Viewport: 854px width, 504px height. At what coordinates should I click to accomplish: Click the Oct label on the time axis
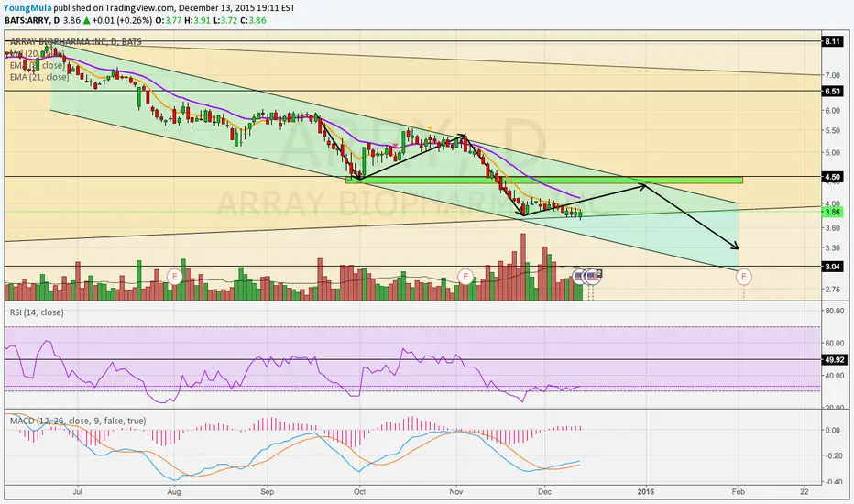(359, 491)
